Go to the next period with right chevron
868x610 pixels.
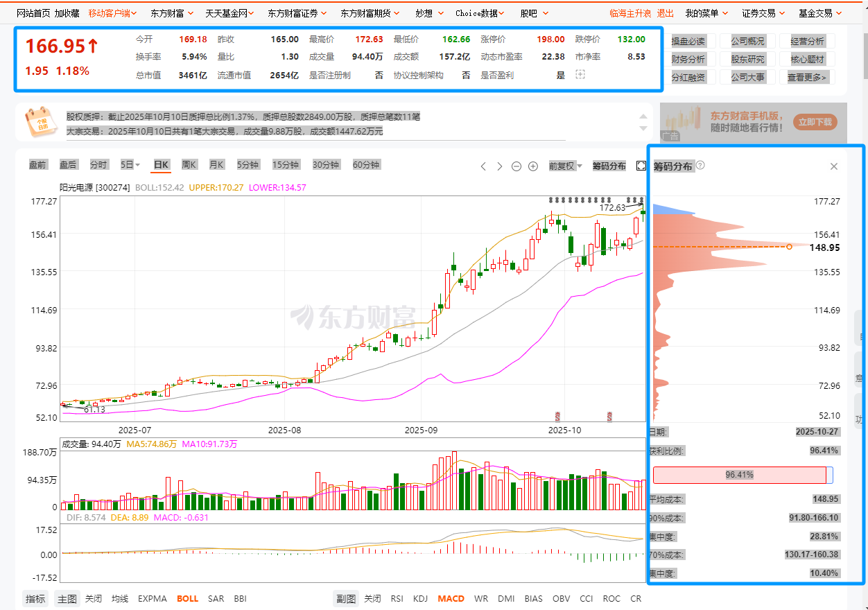500,166
